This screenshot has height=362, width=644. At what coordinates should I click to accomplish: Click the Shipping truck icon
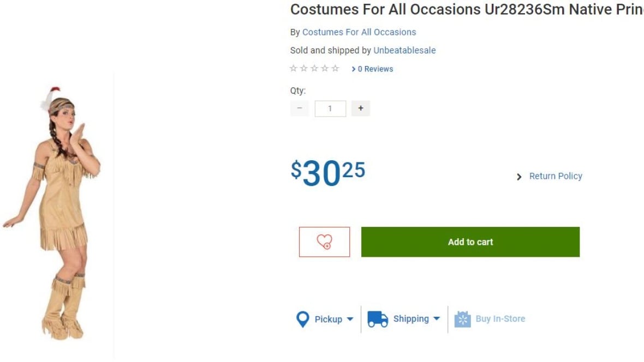(377, 319)
